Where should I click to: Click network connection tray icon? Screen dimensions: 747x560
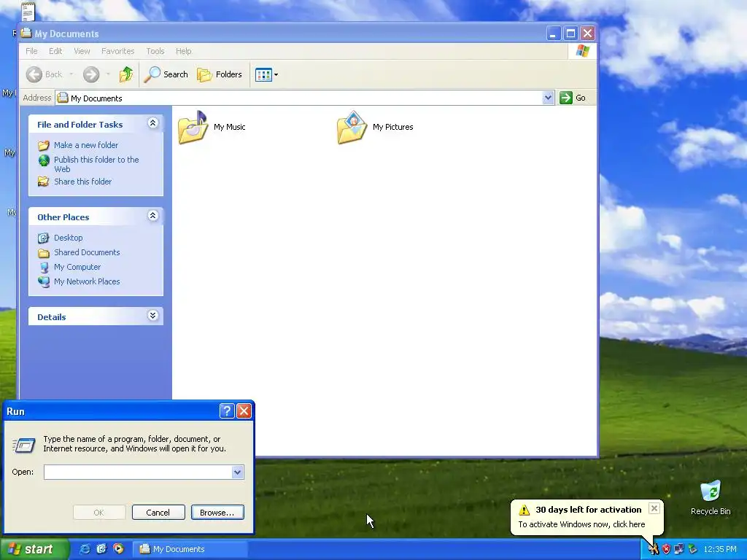tap(679, 550)
